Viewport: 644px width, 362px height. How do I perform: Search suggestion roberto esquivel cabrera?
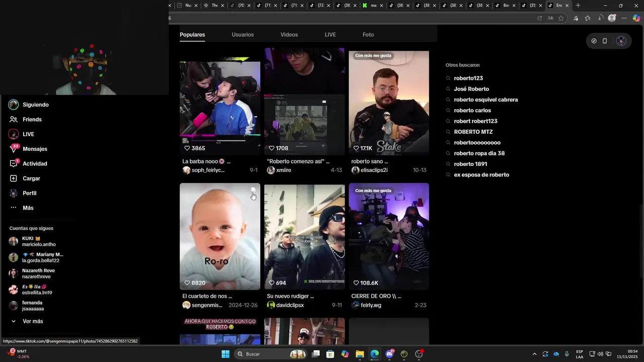[x=486, y=100]
